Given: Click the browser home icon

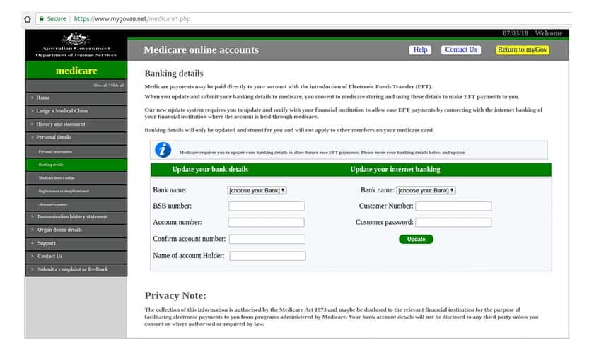Looking at the screenshot, I should [28, 18].
